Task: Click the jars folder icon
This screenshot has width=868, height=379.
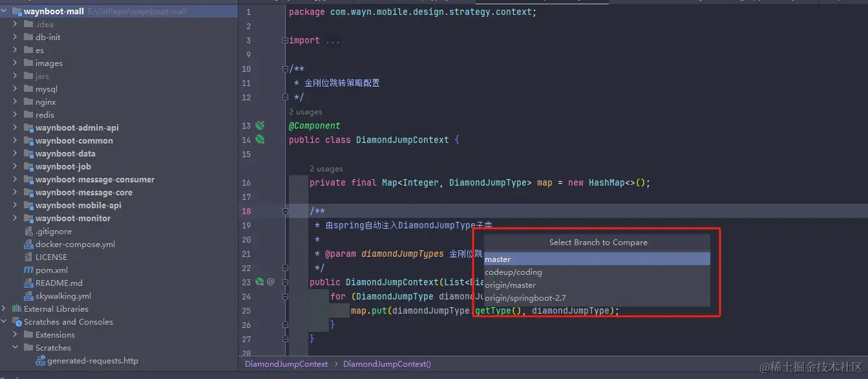Action: tap(28, 76)
